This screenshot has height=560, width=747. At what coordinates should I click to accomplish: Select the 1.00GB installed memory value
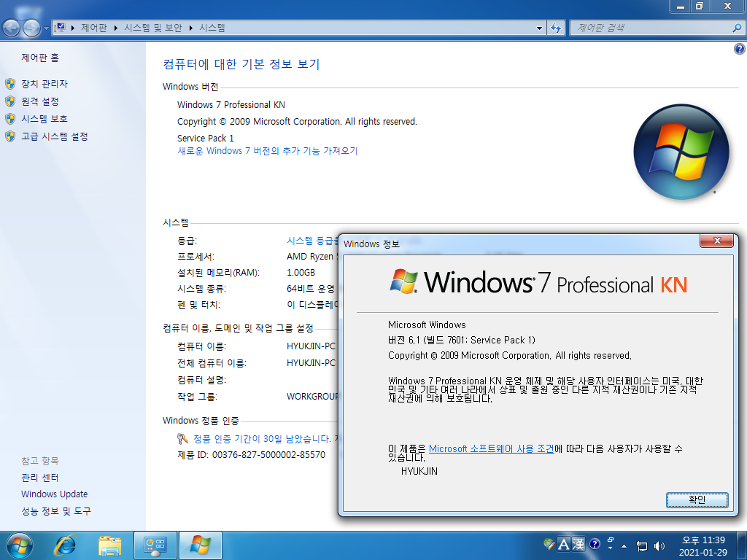[301, 273]
